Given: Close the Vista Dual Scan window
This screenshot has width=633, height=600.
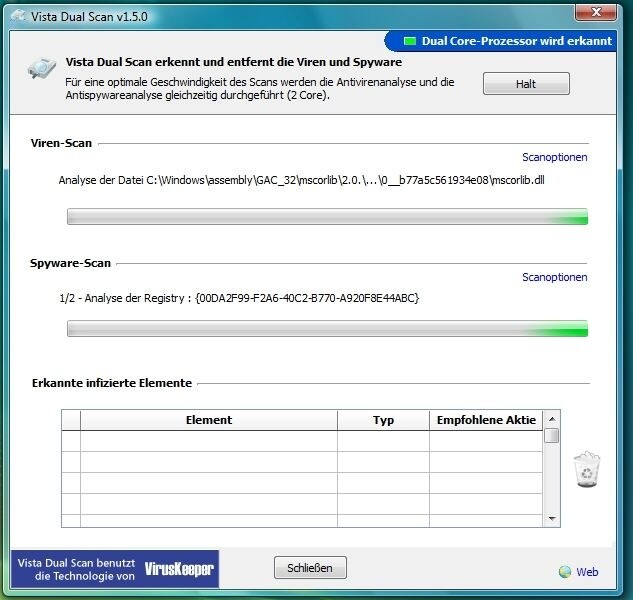Looking at the screenshot, I should point(596,12).
